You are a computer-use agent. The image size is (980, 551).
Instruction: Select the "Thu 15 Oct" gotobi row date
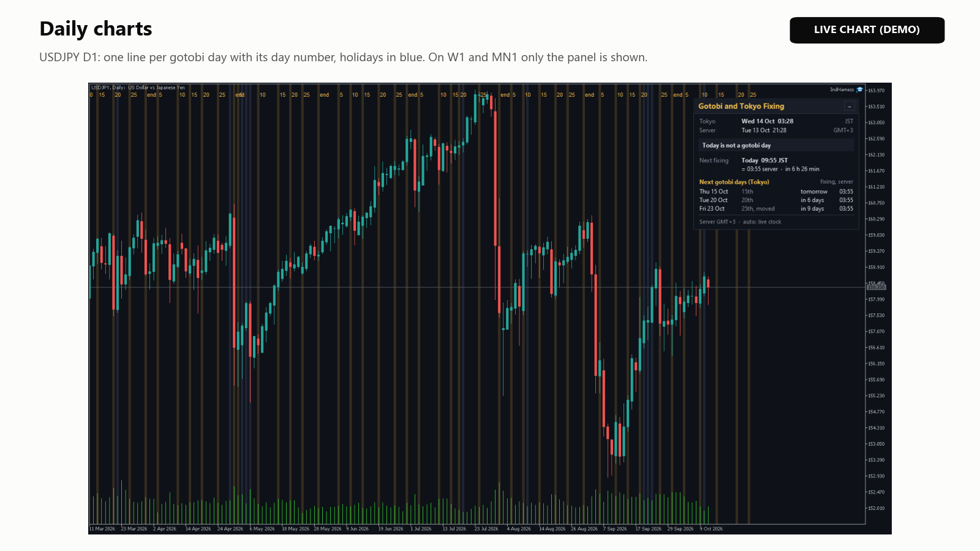pyautogui.click(x=714, y=192)
